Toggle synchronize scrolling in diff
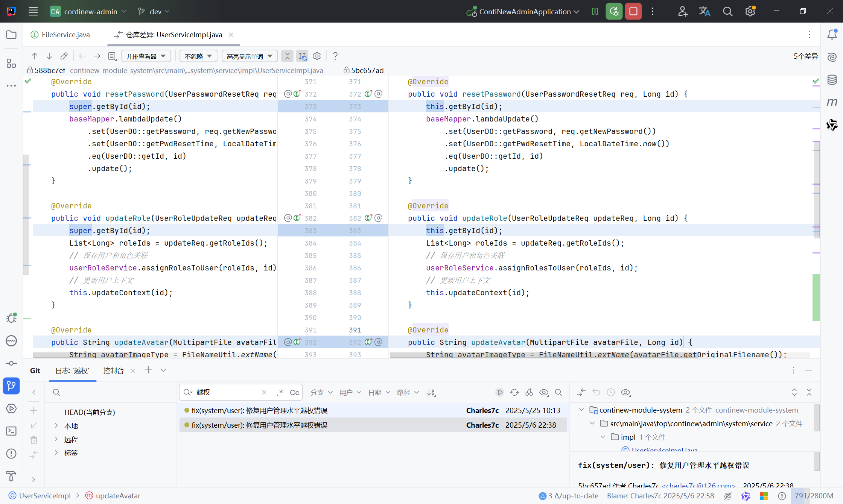Screen dimensions: 843x504 [302, 56]
